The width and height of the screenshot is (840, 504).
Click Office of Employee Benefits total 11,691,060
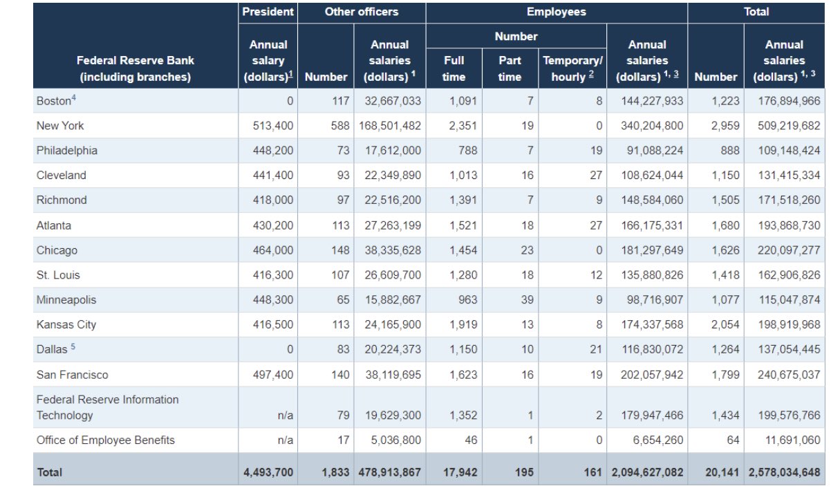[792, 440]
